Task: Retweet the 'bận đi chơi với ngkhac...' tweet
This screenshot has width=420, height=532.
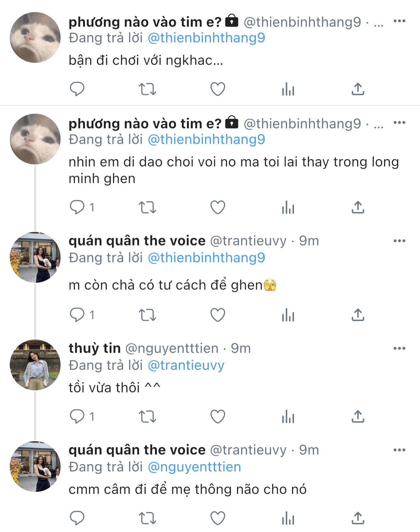Action: tap(147, 89)
